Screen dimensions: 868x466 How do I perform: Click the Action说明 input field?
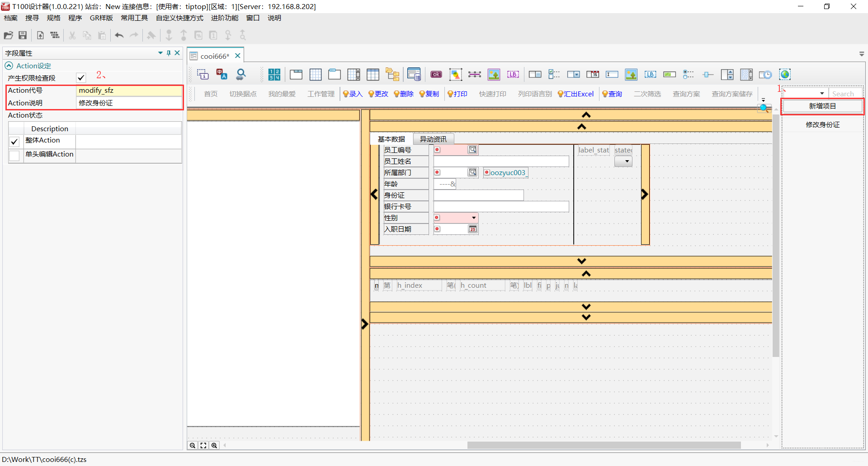[x=129, y=103]
